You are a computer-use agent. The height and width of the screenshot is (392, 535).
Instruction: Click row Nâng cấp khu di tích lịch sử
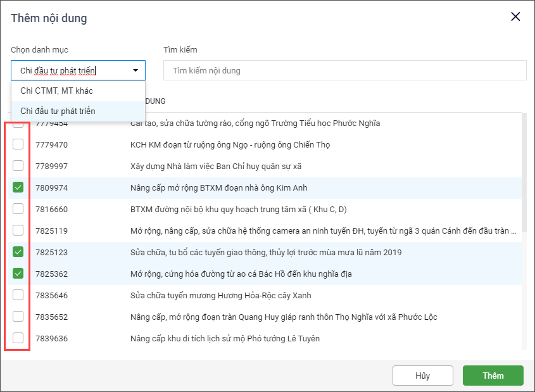click(x=225, y=338)
